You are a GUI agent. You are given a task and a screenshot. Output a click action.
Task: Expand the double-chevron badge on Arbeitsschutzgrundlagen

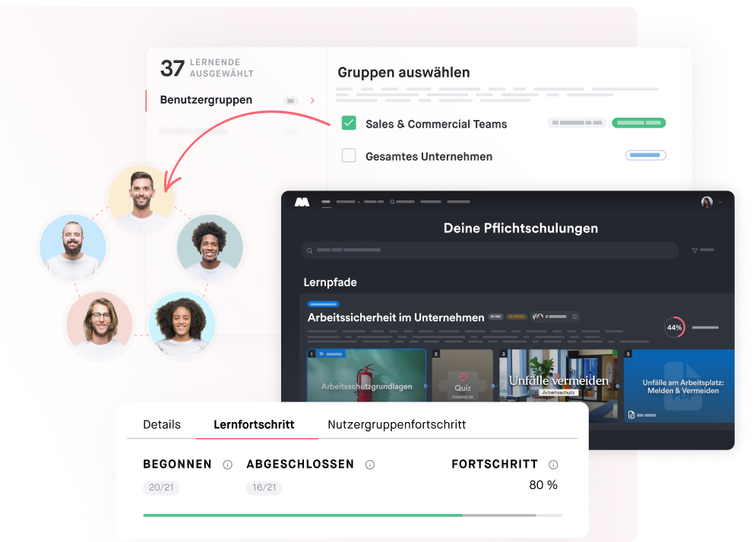pos(322,353)
